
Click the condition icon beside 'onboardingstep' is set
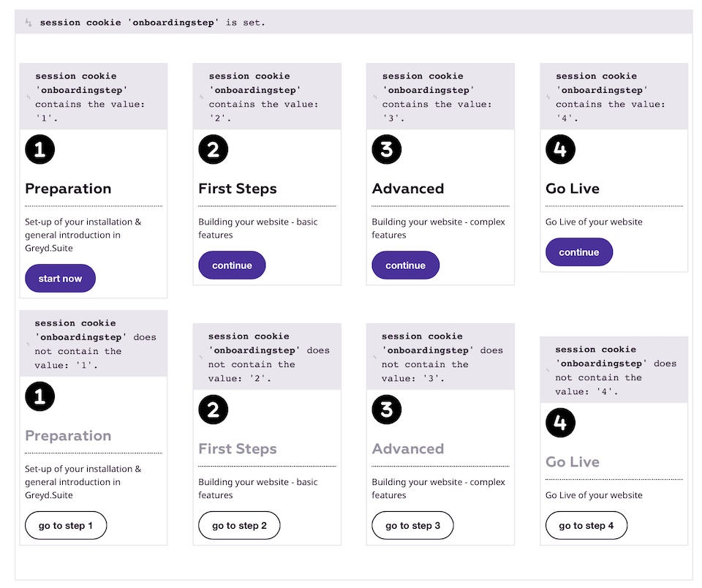tap(29, 23)
